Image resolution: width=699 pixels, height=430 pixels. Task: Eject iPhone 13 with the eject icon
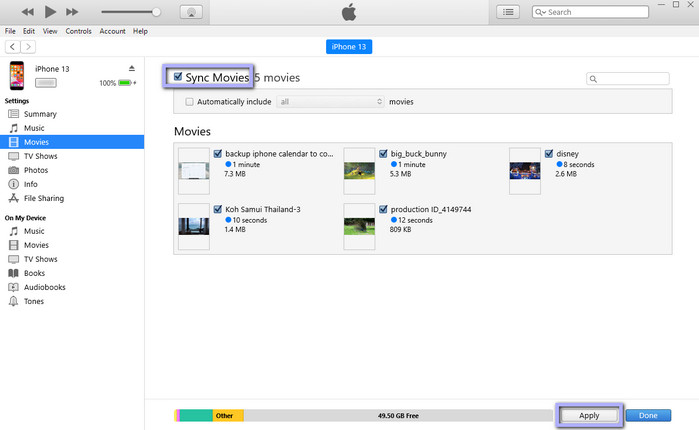point(132,68)
